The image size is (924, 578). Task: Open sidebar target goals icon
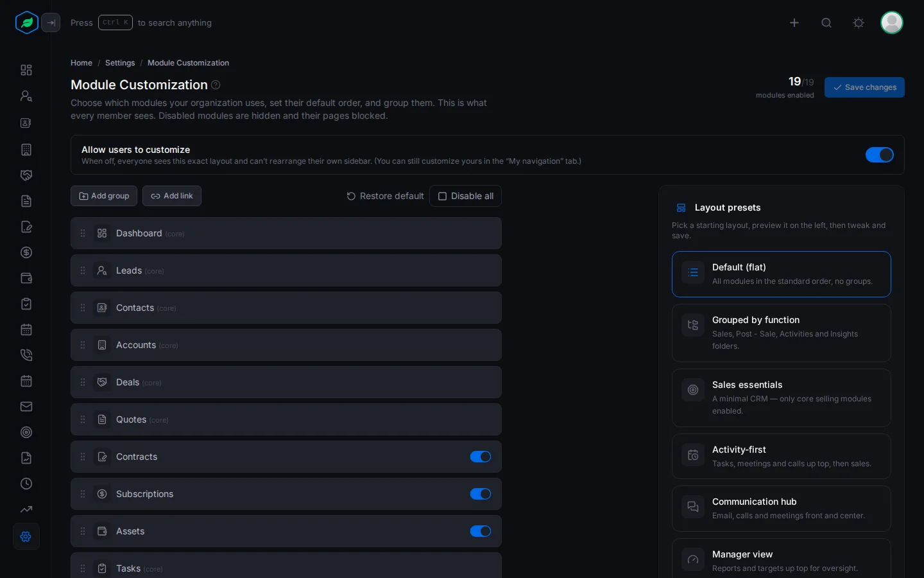[26, 432]
